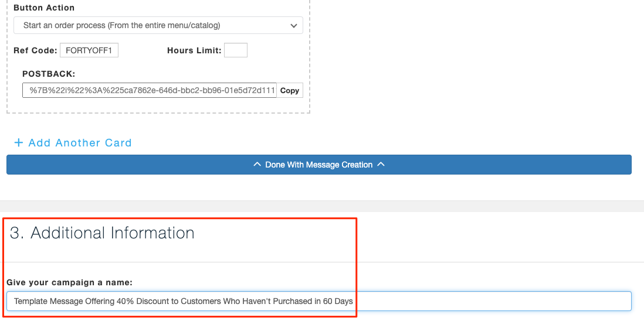Click into the POSTBACK encoded string field
This screenshot has height=321, width=644.
point(150,91)
